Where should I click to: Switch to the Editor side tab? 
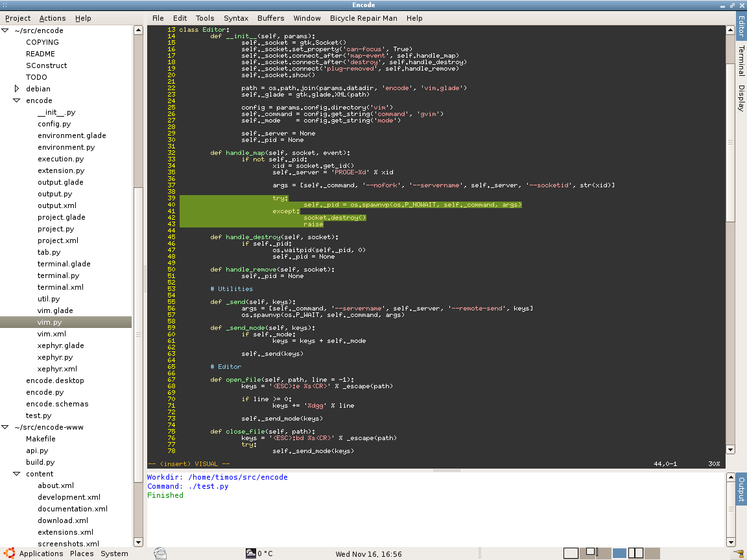[x=741, y=26]
